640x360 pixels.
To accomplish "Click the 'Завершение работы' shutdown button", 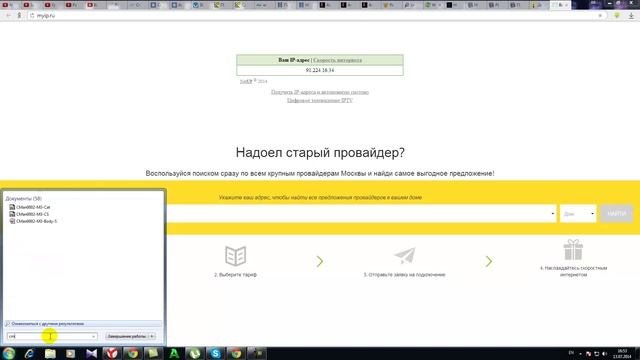I will click(x=127, y=336).
